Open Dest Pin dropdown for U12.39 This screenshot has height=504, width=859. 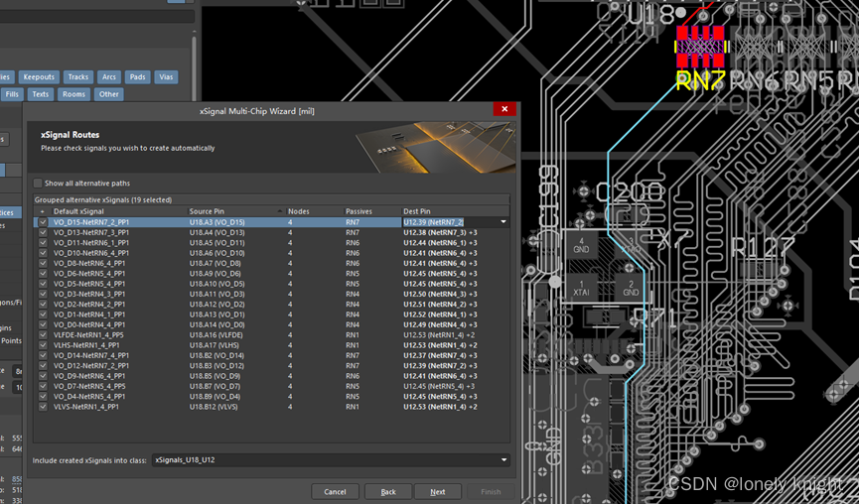tap(503, 222)
